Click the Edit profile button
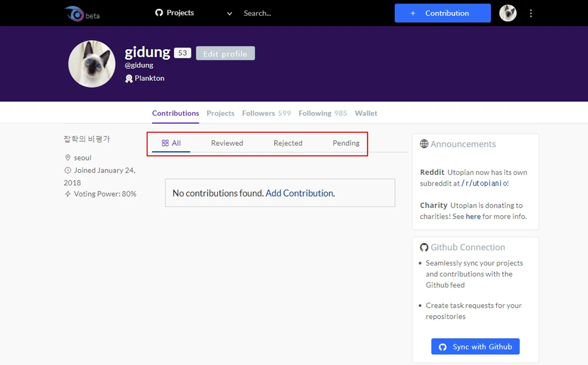Viewport: 588px width, 365px height. coord(225,53)
